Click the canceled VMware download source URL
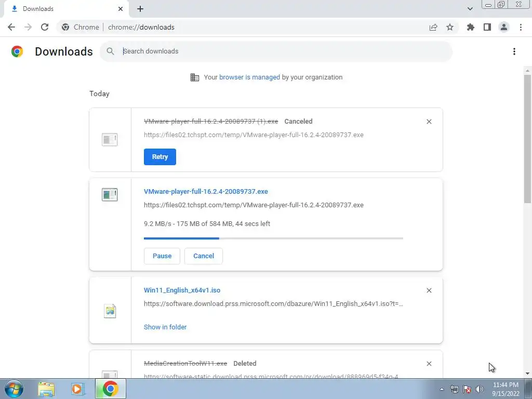Image resolution: width=532 pixels, height=399 pixels. pyautogui.click(x=254, y=135)
